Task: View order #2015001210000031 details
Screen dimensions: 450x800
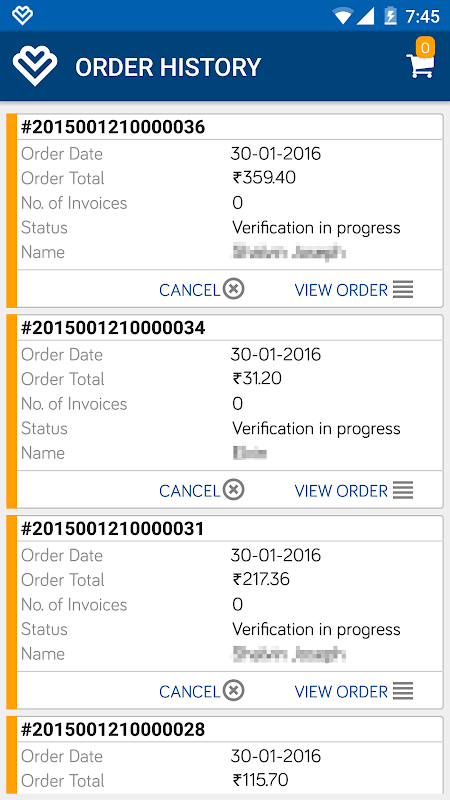Action: [354, 692]
